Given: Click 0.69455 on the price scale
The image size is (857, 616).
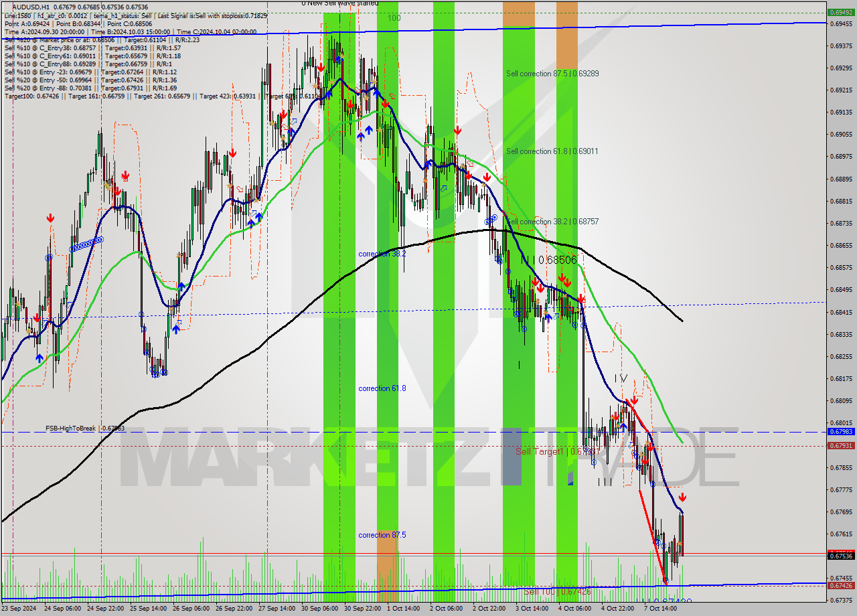Looking at the screenshot, I should 841,23.
